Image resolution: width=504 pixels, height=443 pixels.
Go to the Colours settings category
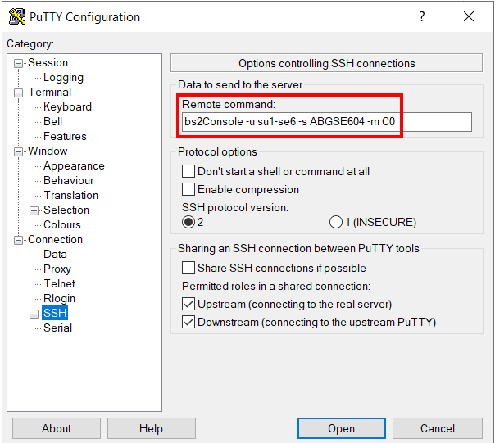tap(62, 225)
